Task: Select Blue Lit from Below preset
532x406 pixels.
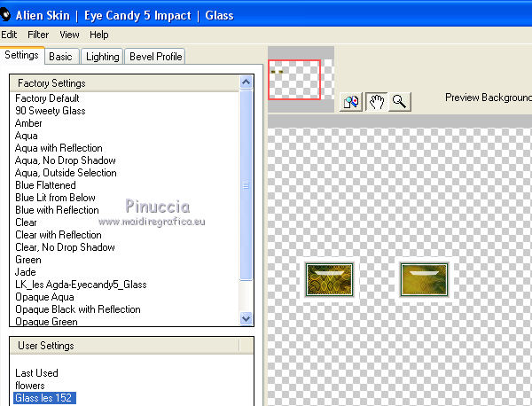Action: pos(55,198)
